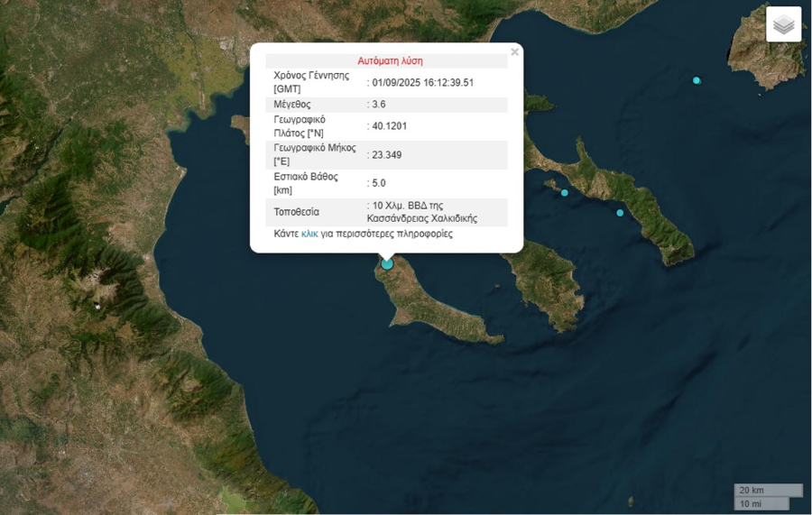Click the longitude value 23.349
This screenshot has width=812, height=515.
[x=387, y=155]
